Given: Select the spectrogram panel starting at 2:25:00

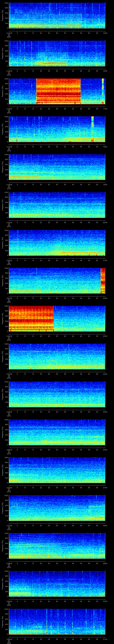Looking at the screenshot, I should pyautogui.click(x=57, y=432).
